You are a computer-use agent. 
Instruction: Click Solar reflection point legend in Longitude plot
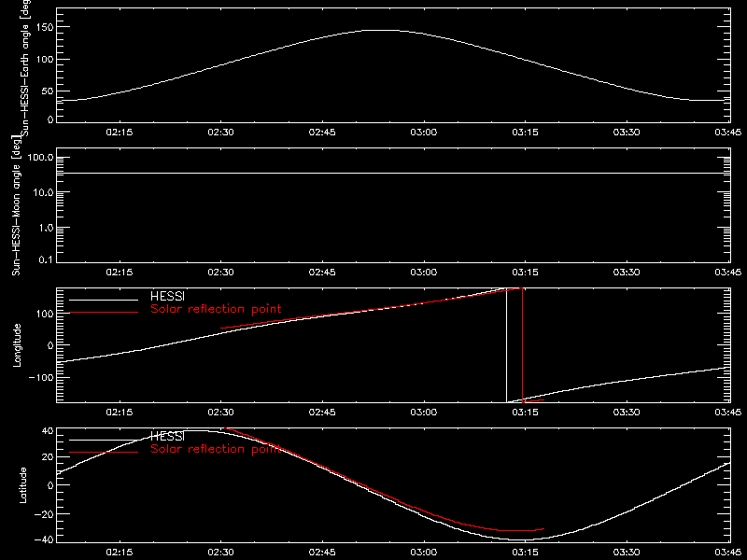pos(216,309)
